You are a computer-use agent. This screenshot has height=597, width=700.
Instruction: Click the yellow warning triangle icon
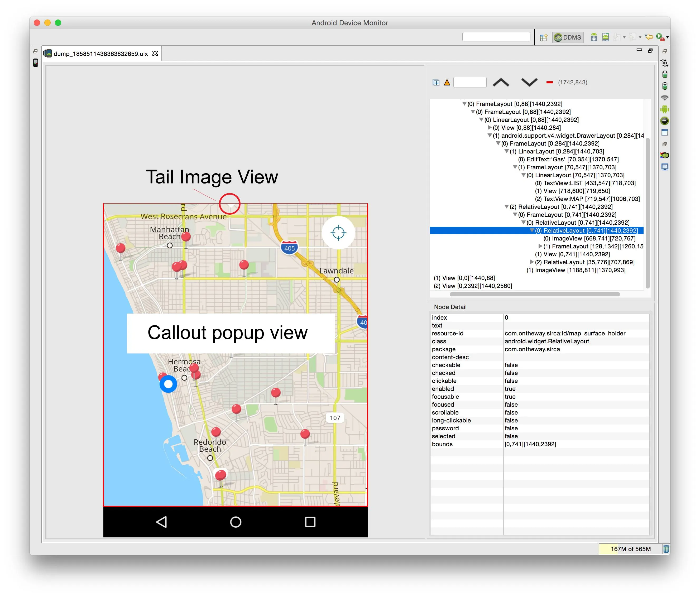tap(447, 82)
